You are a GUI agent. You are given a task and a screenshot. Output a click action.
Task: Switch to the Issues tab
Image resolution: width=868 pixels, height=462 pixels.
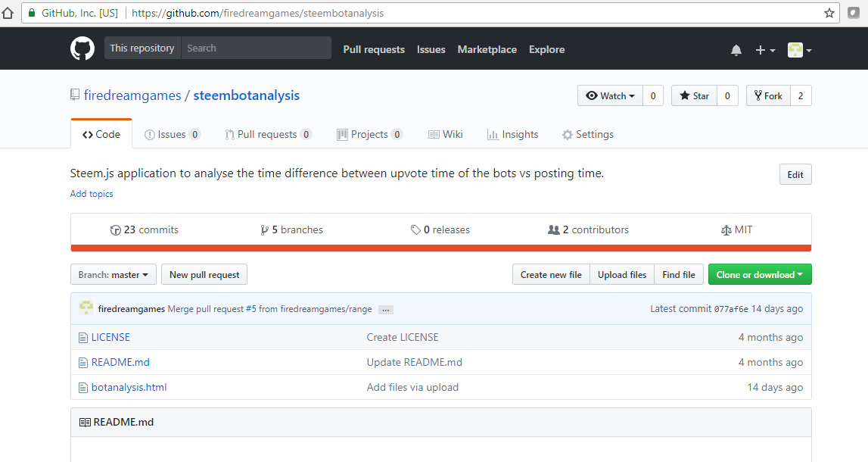pos(172,134)
